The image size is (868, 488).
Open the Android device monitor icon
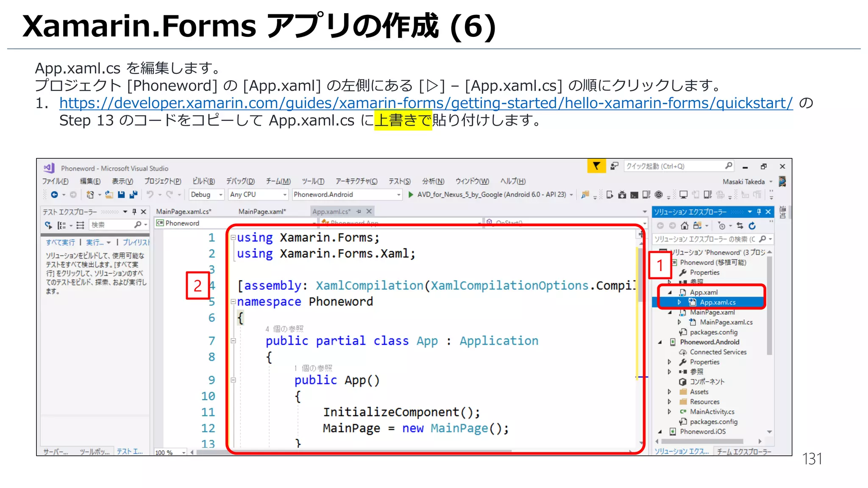tap(646, 194)
